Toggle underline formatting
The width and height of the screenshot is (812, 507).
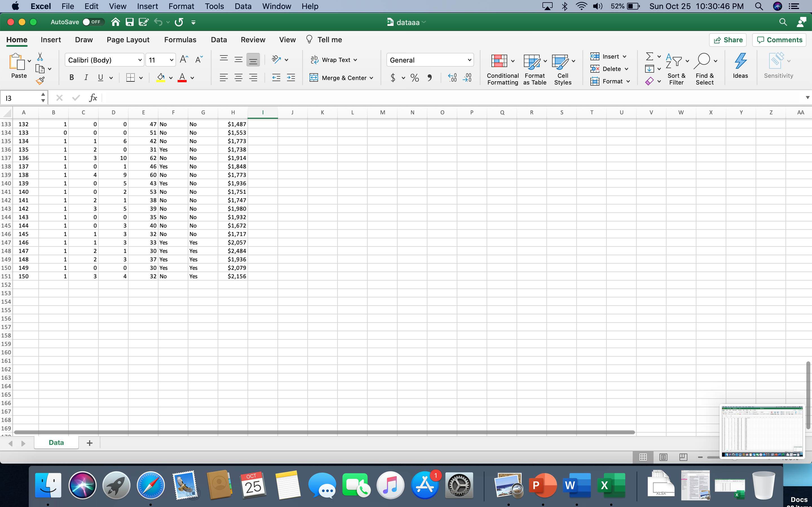(x=101, y=77)
